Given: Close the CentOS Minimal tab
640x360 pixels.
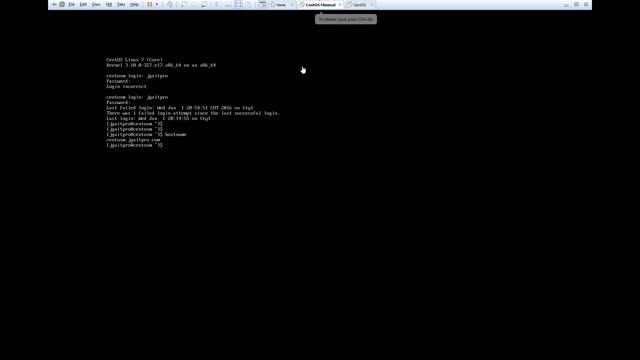Looking at the screenshot, I should [x=340, y=5].
